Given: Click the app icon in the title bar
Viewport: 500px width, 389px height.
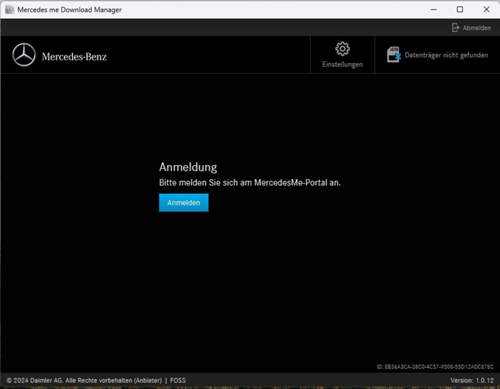Looking at the screenshot, I should point(9,10).
